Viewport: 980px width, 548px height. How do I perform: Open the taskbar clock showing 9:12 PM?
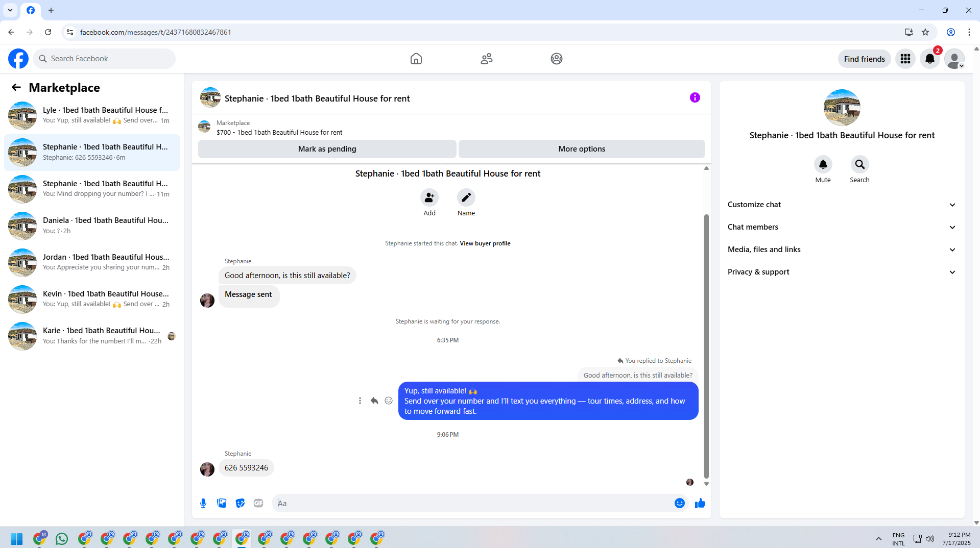pyautogui.click(x=957, y=539)
